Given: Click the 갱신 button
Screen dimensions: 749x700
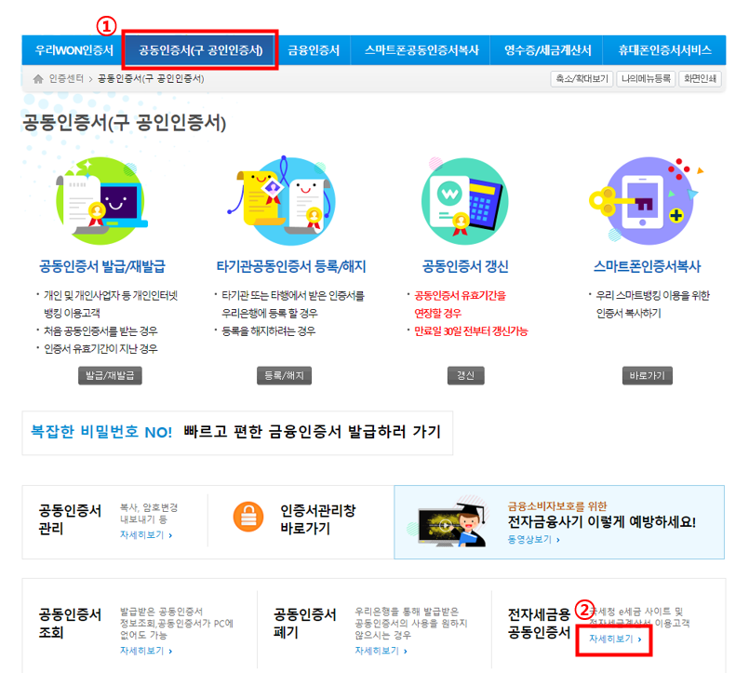Looking at the screenshot, I should [466, 375].
